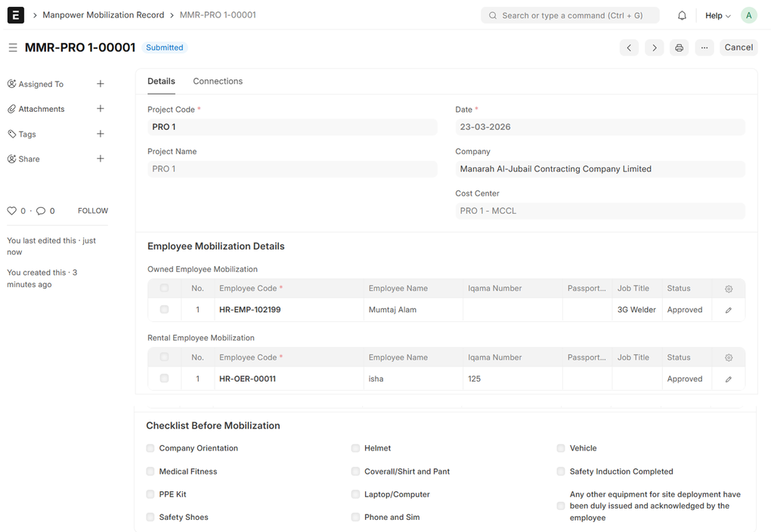
Task: Tick the Safety Induction Completed checkbox
Action: pyautogui.click(x=561, y=472)
